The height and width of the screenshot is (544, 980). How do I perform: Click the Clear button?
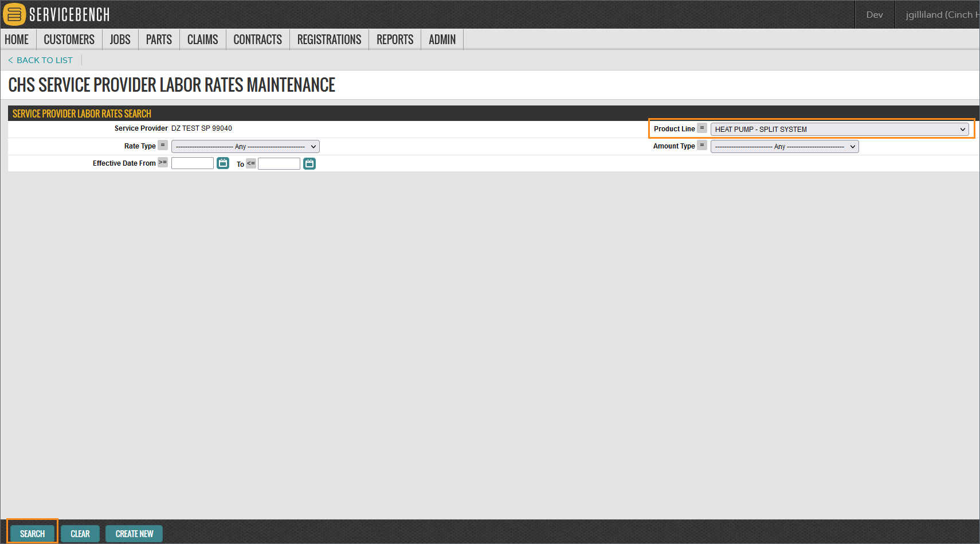[80, 534]
